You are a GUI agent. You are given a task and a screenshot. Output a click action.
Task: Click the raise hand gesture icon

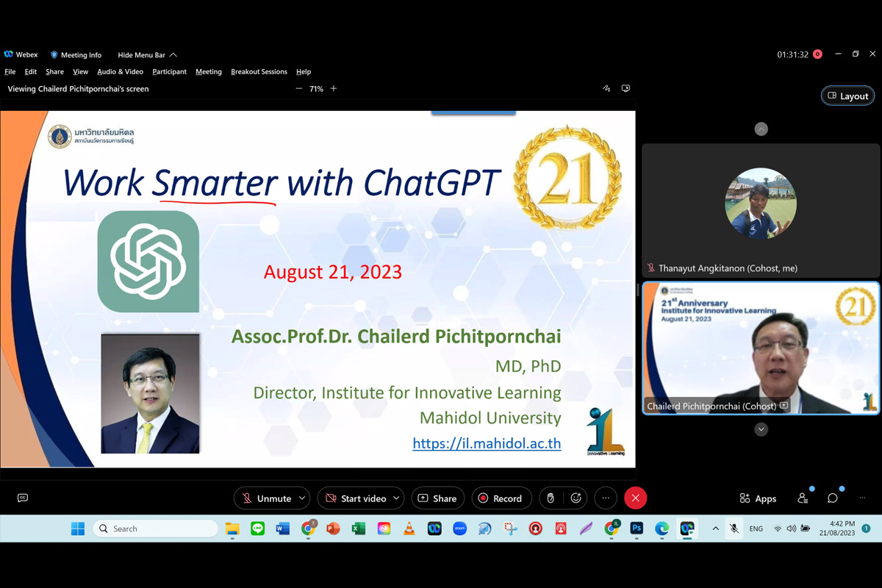click(551, 498)
